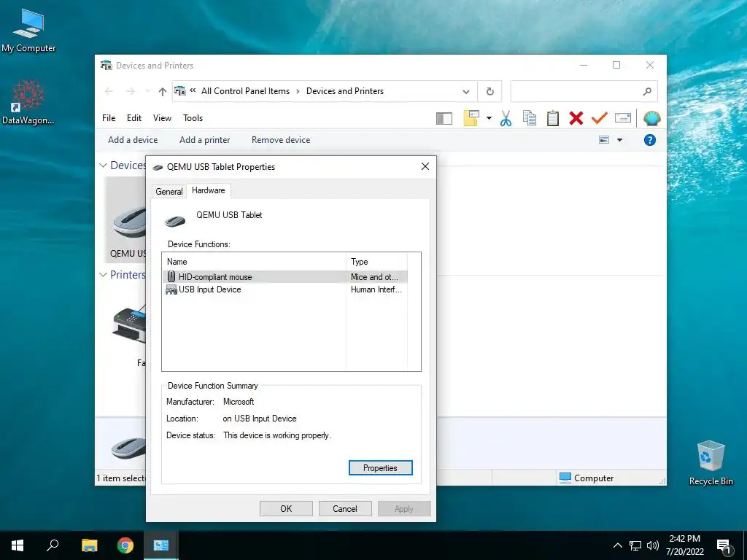Click the Type column header
Screen dimensions: 747x560
376,262
